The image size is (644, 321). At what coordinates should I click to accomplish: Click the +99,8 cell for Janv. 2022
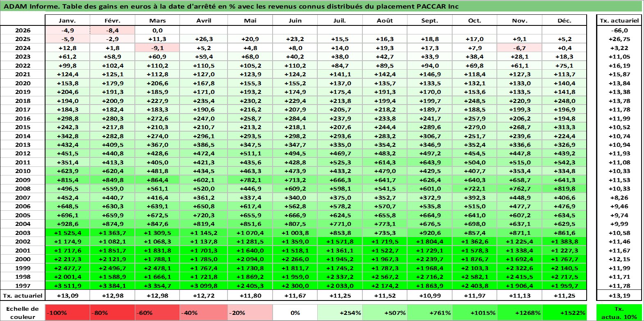click(x=67, y=66)
